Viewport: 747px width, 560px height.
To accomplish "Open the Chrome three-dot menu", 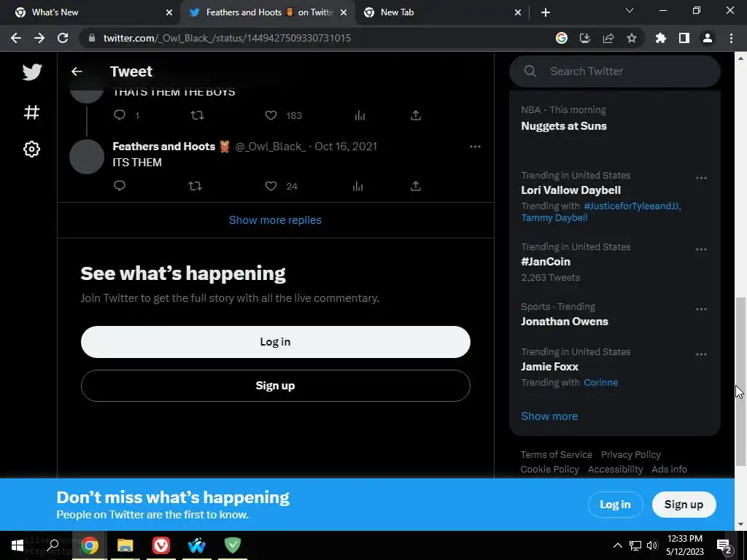I will coord(731,38).
